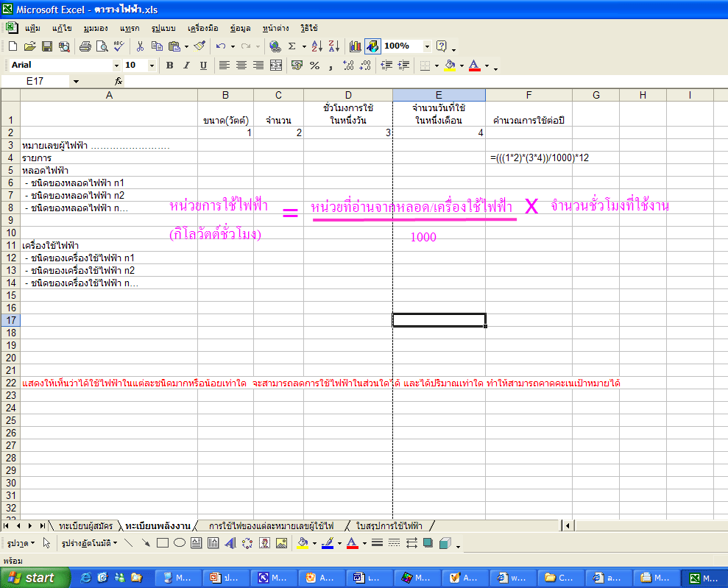
Task: Create a new blank workbook
Action: coord(13,46)
